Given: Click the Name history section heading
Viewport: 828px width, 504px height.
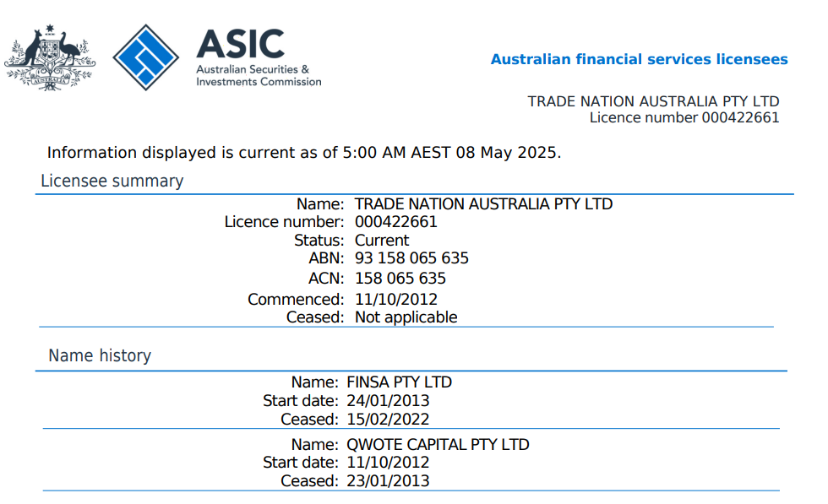Looking at the screenshot, I should tap(100, 355).
